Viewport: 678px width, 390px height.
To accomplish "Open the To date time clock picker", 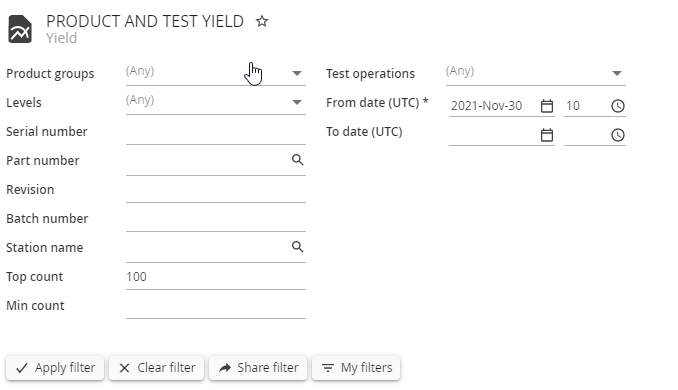I will pos(617,135).
